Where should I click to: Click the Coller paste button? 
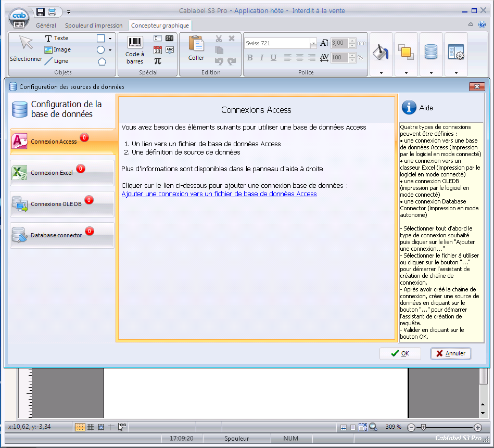coord(196,48)
